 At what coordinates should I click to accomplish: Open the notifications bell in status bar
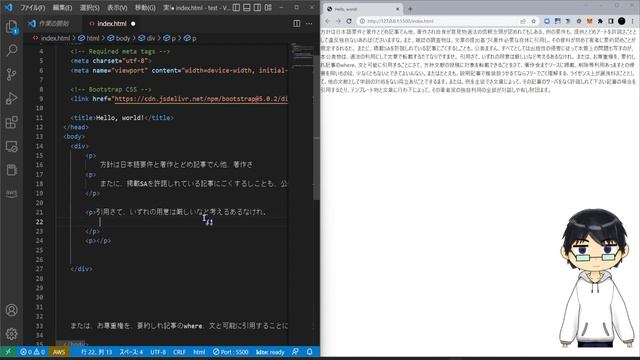309,352
